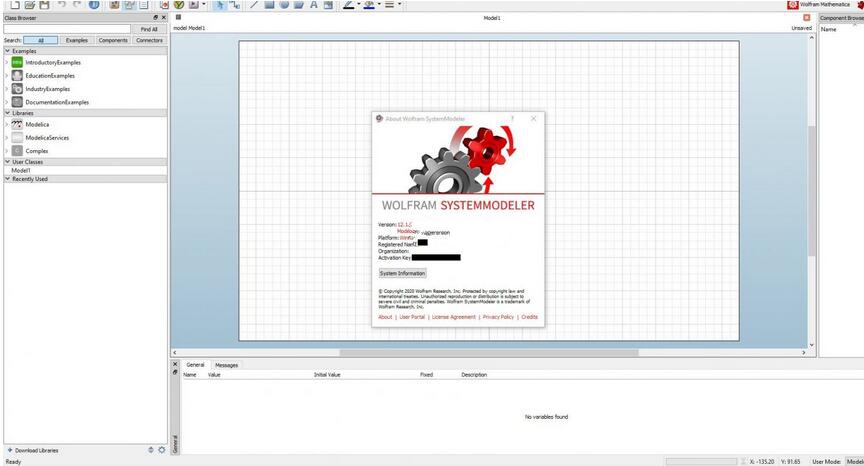Click the gear settings icon beside Download Libraries
864x466 pixels.
[x=161, y=450]
